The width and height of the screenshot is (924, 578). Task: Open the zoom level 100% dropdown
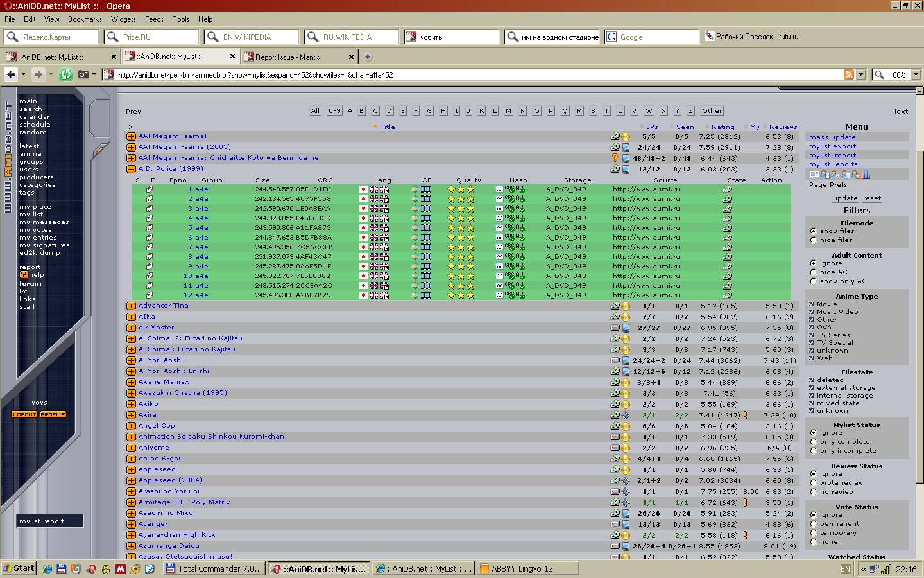coord(914,74)
